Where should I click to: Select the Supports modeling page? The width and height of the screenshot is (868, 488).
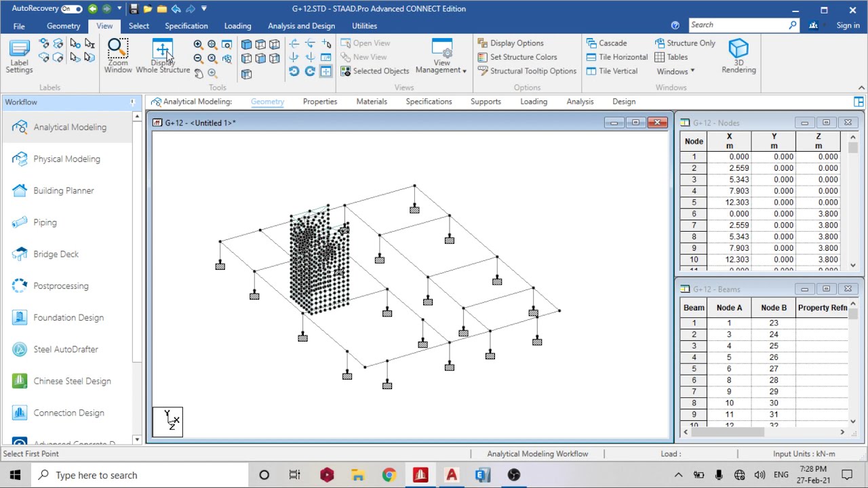click(486, 102)
